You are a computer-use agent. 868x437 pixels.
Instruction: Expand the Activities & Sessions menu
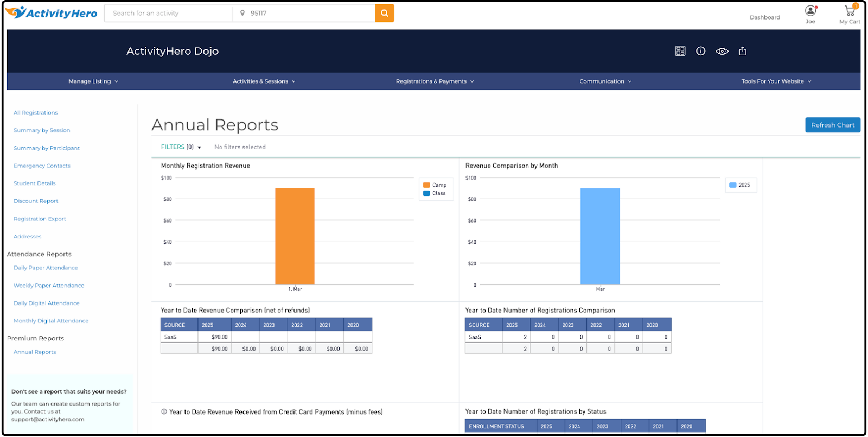tap(264, 81)
